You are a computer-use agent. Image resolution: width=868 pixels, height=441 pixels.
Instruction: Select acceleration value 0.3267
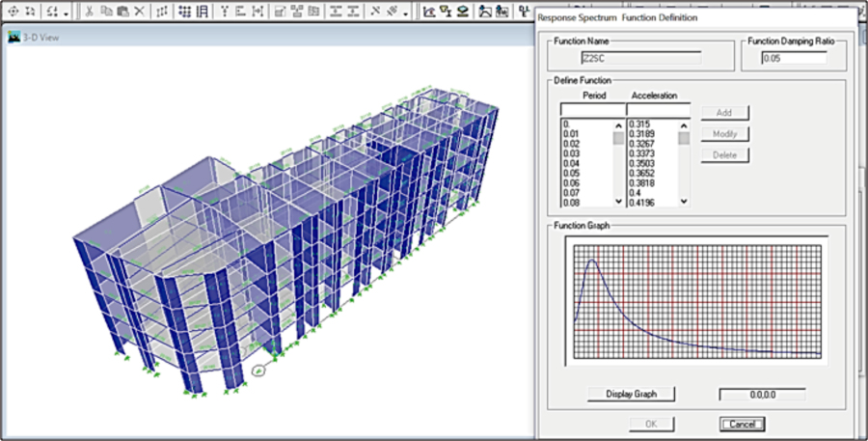pyautogui.click(x=641, y=144)
